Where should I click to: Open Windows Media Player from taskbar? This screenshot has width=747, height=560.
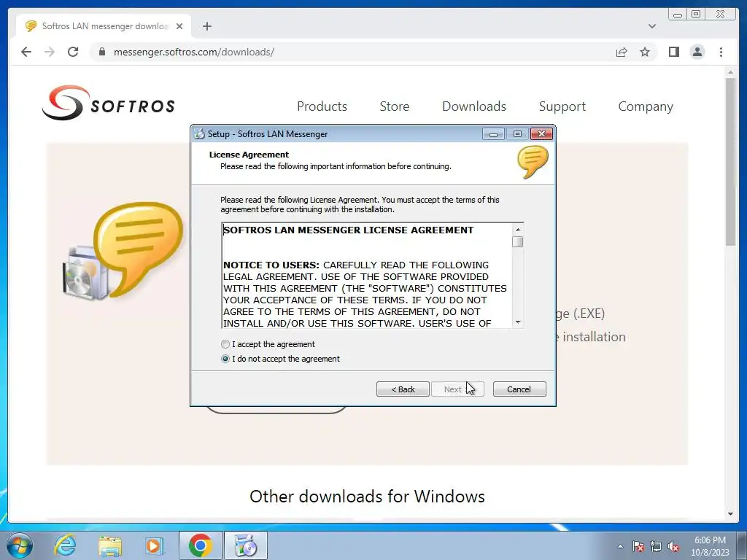[x=155, y=545]
